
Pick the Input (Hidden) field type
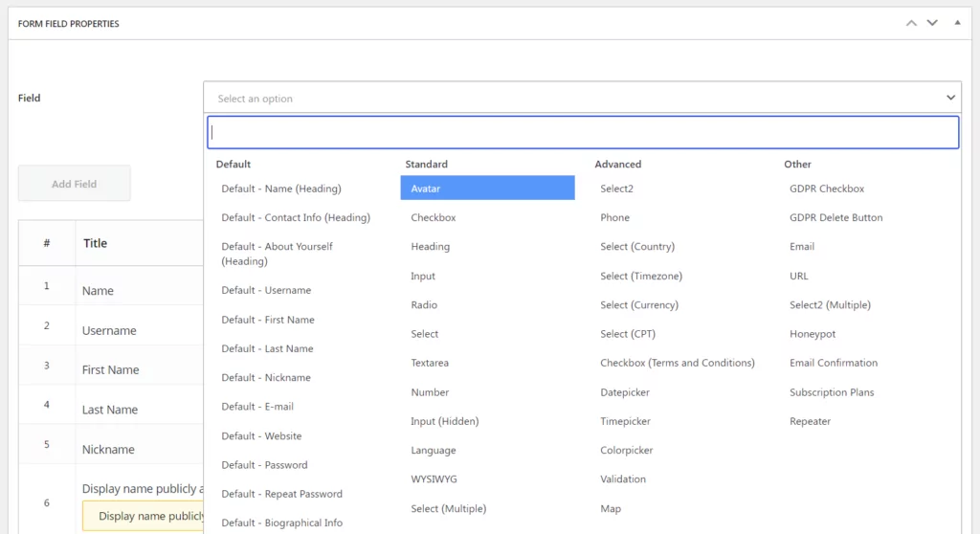point(444,421)
